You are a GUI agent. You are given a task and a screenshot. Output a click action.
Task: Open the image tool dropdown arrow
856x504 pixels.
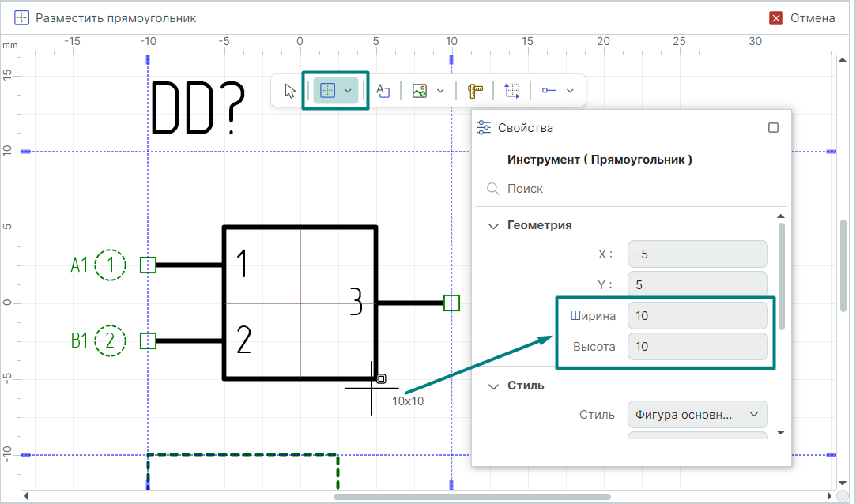tap(440, 91)
